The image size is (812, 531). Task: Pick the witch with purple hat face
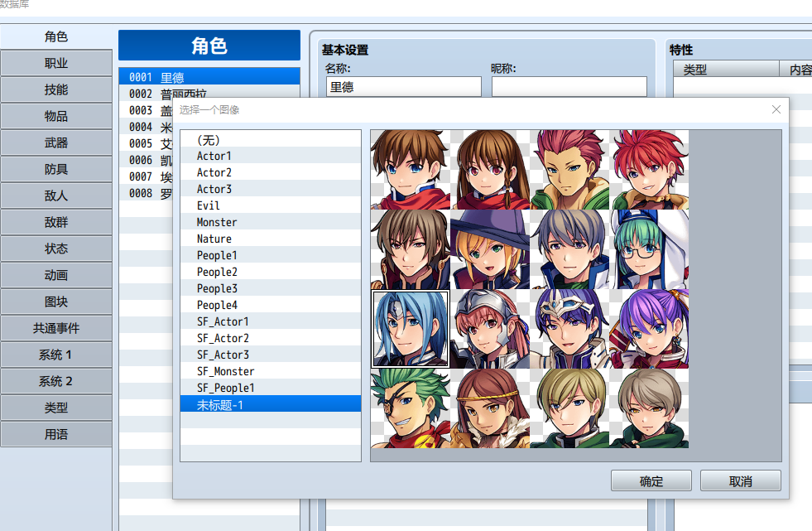point(490,249)
